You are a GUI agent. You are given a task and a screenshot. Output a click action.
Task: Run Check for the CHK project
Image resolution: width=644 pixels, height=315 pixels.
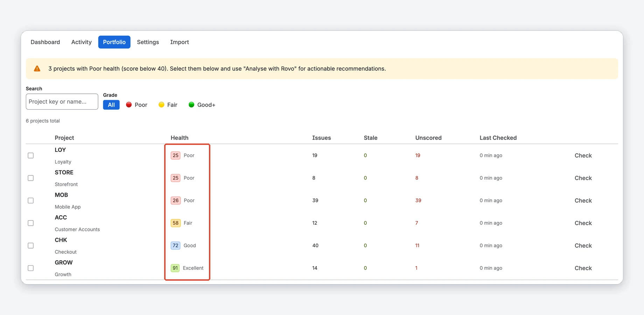[583, 246]
